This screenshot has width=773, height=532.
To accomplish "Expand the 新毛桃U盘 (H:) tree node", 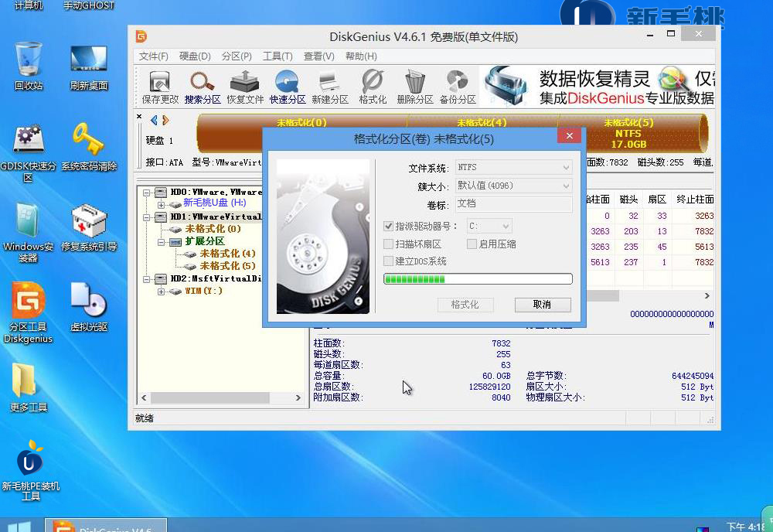I will (162, 205).
